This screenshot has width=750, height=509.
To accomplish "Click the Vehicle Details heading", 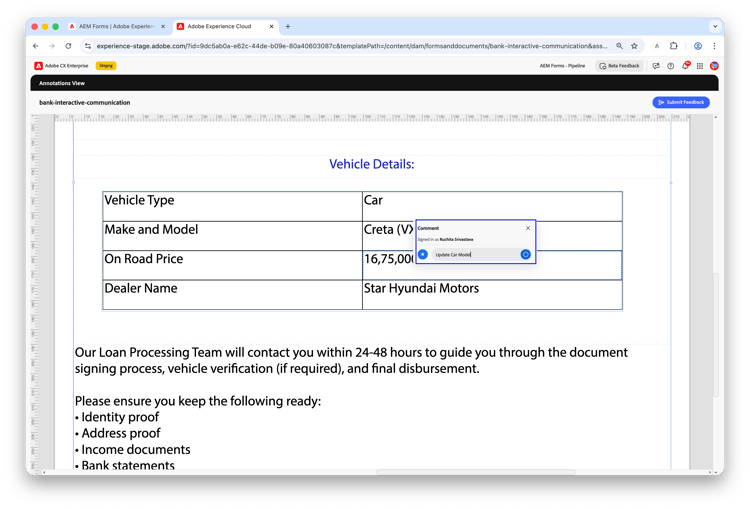I will pos(372,164).
